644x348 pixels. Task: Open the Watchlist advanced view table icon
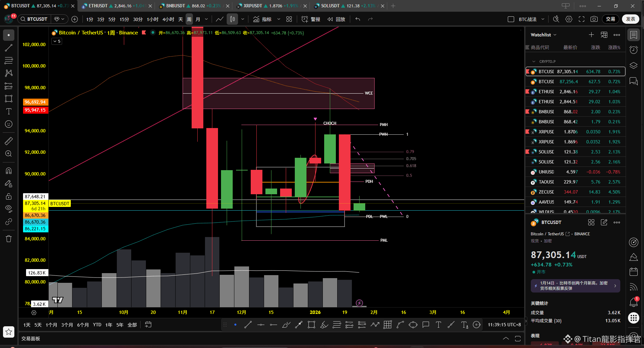[604, 35]
